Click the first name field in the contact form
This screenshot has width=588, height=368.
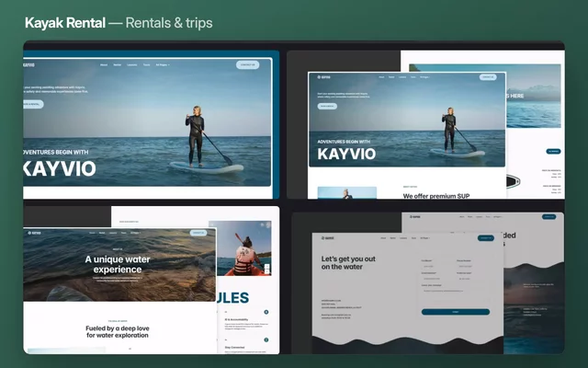click(x=436, y=266)
